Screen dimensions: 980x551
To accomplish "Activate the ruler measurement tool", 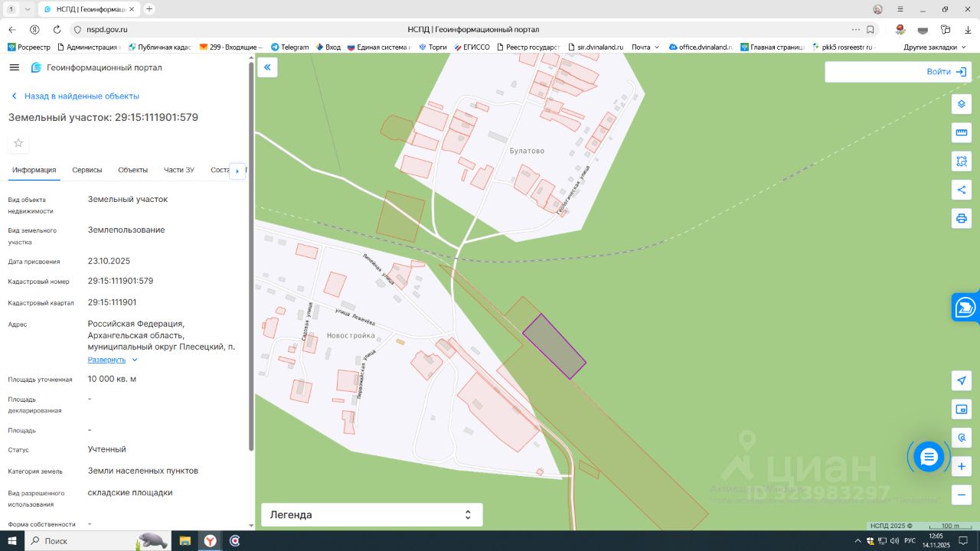I will pyautogui.click(x=962, y=132).
